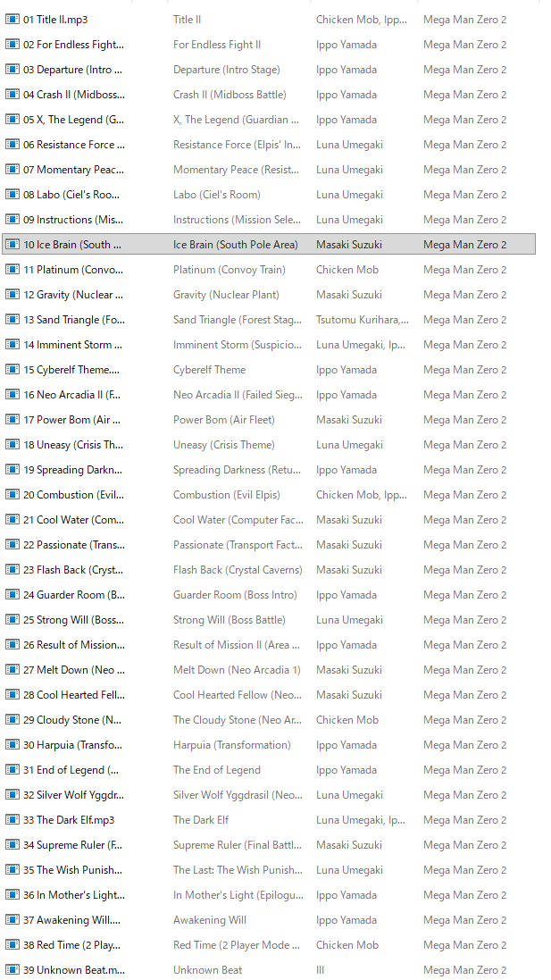Select file name 29 Cloudy Stone

point(74,719)
